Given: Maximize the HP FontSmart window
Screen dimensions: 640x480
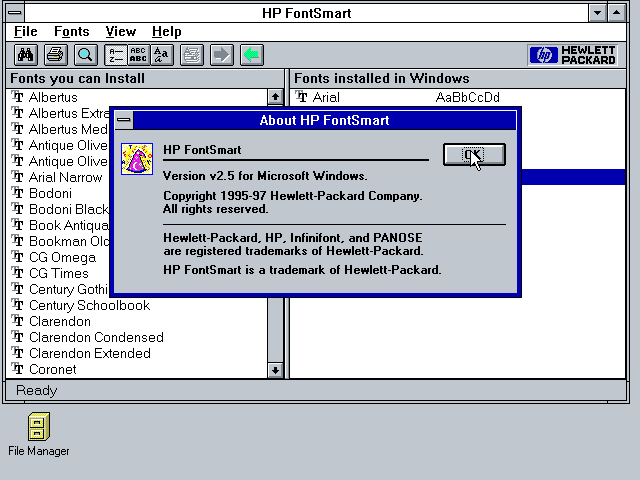Looking at the screenshot, I should tap(617, 13).
